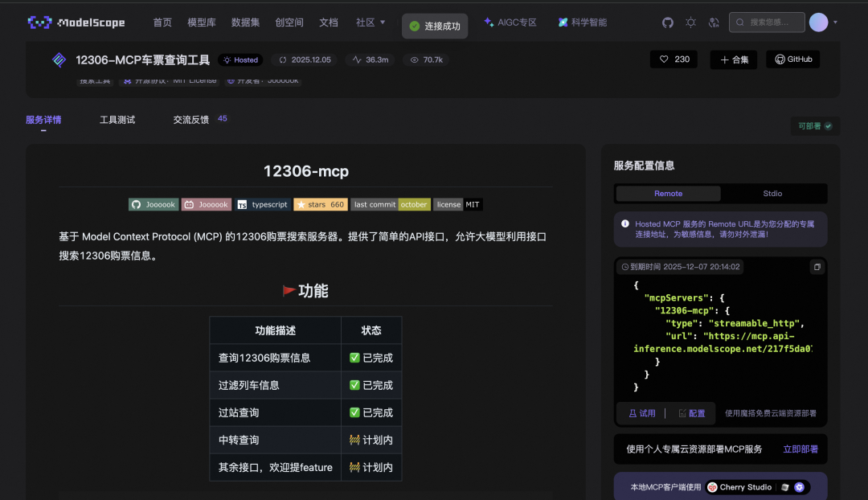Copy the Remote URL using the copy icon
This screenshot has width=868, height=500.
pyautogui.click(x=817, y=266)
